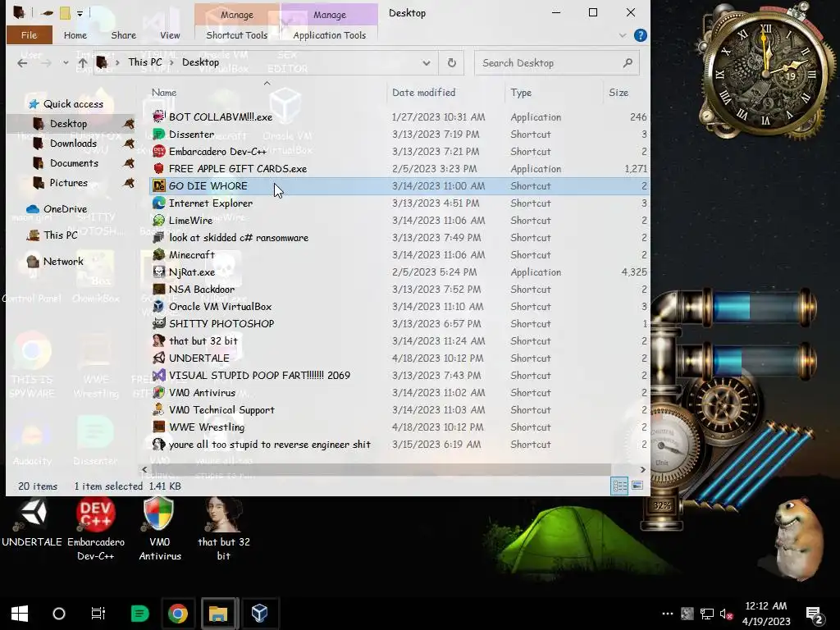The image size is (840, 630).
Task: Expand the address bar history dropdown
Action: pyautogui.click(x=426, y=63)
